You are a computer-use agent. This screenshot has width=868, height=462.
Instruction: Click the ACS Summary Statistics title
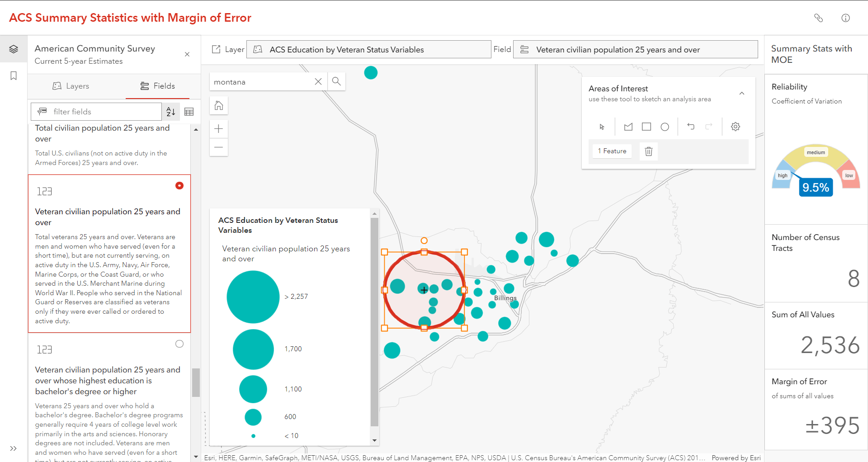130,18
